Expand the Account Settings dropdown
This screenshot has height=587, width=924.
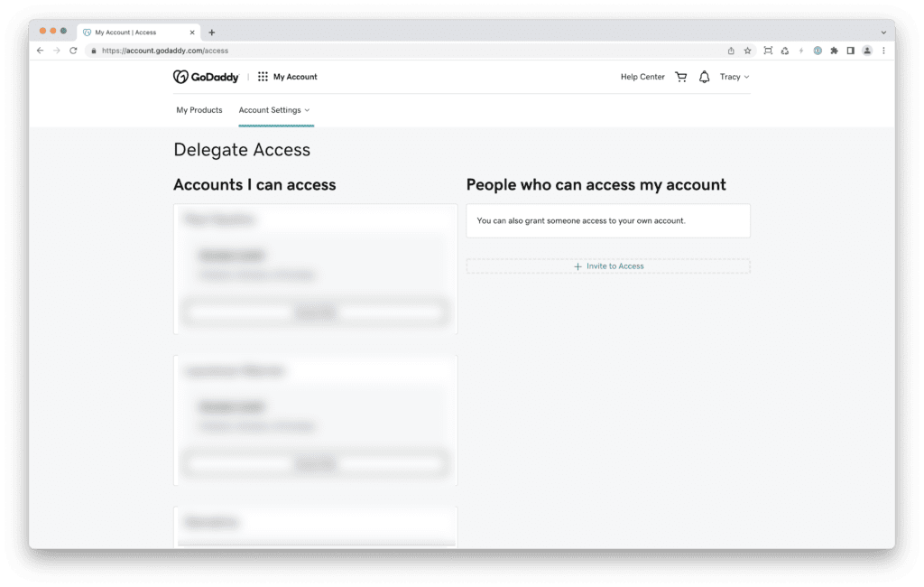[274, 110]
